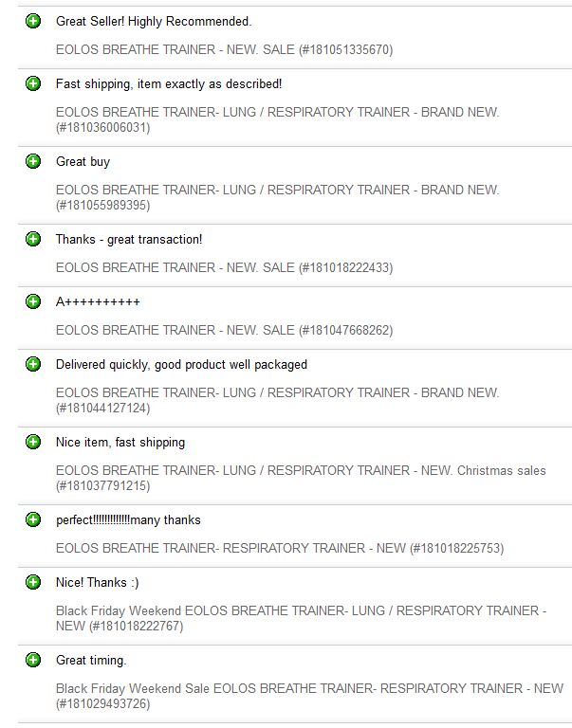Click the green plus icon beside 'A++++++++++'

(x=33, y=301)
